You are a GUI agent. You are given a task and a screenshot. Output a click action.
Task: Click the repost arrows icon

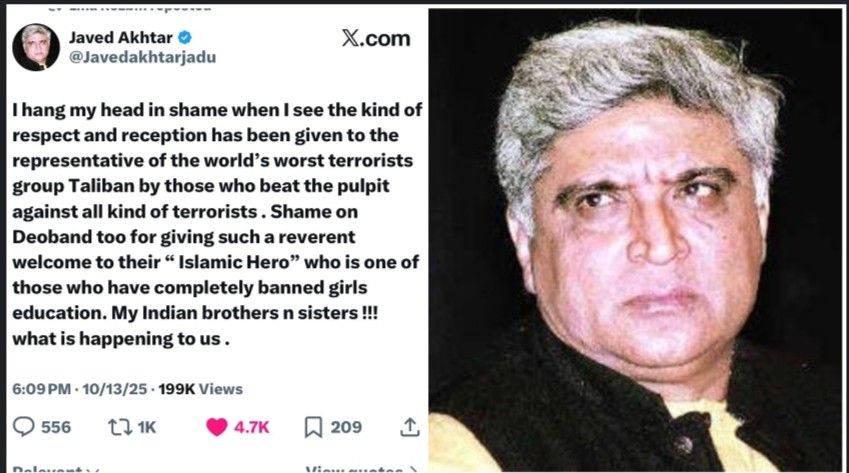120,427
